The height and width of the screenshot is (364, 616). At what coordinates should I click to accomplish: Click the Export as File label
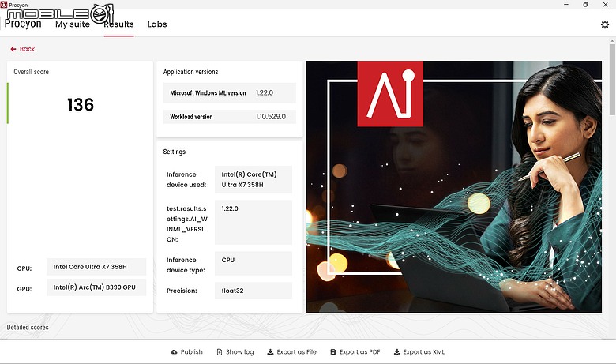click(x=297, y=352)
